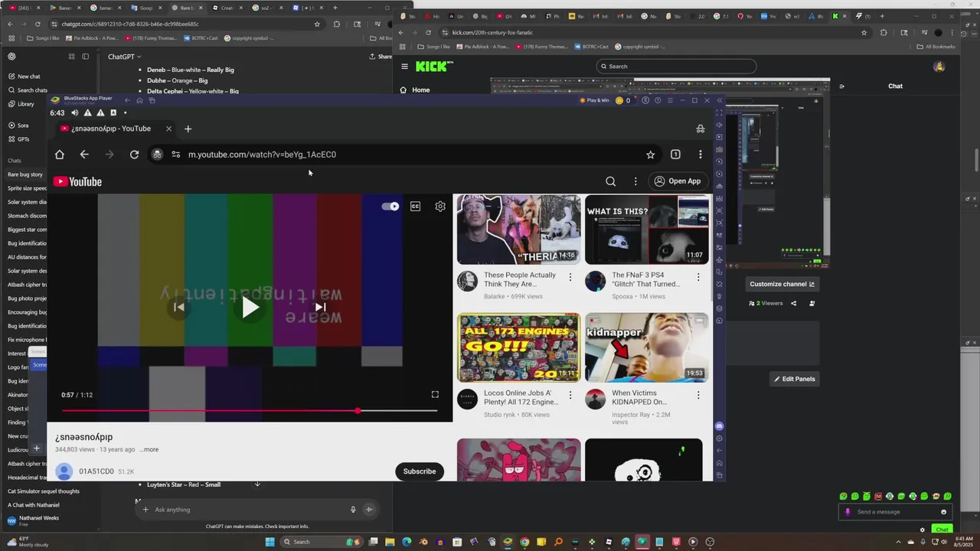Click the microphone dictate icon in ChatGPT
The image size is (980, 551).
click(x=353, y=510)
